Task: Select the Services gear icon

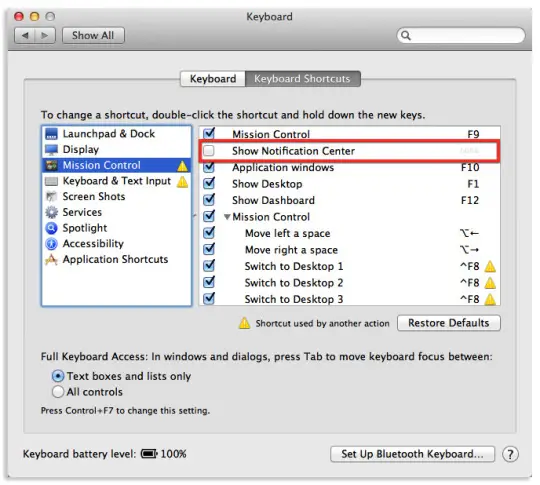Action: point(51,212)
